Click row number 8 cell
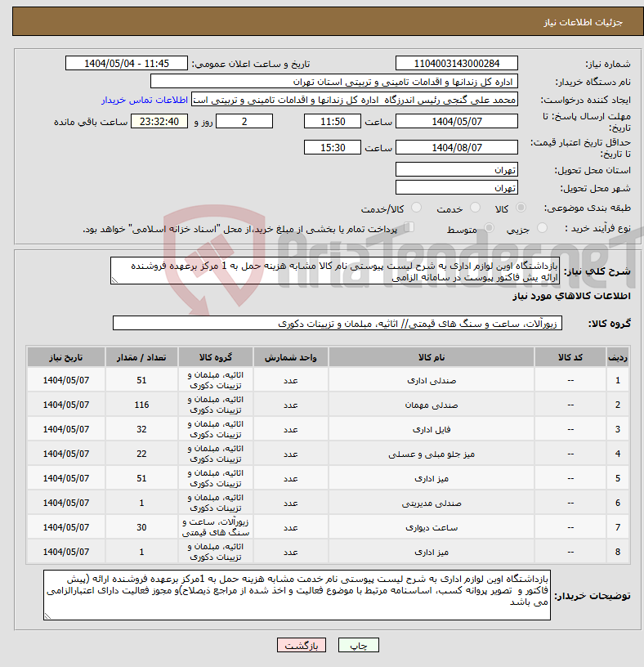644x667 pixels. coord(617,552)
